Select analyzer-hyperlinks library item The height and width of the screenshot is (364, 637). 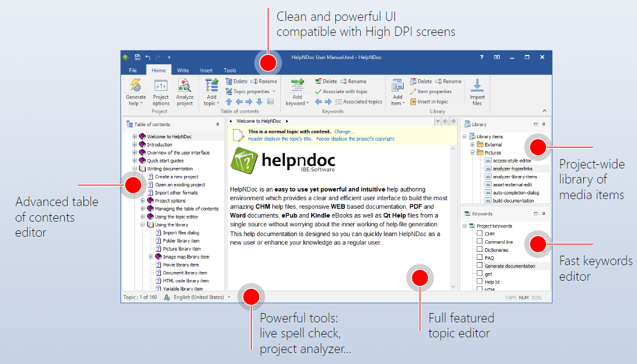pos(512,168)
